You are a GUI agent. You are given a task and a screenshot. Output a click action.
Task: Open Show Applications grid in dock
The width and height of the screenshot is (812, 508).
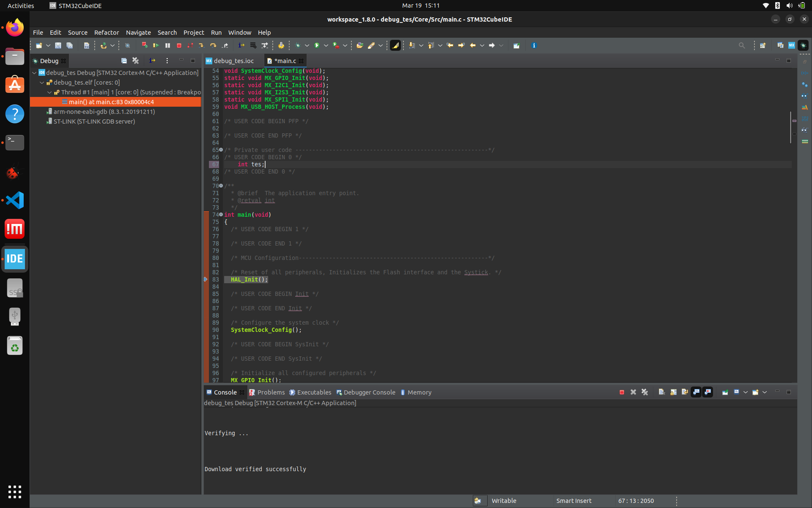point(15,491)
